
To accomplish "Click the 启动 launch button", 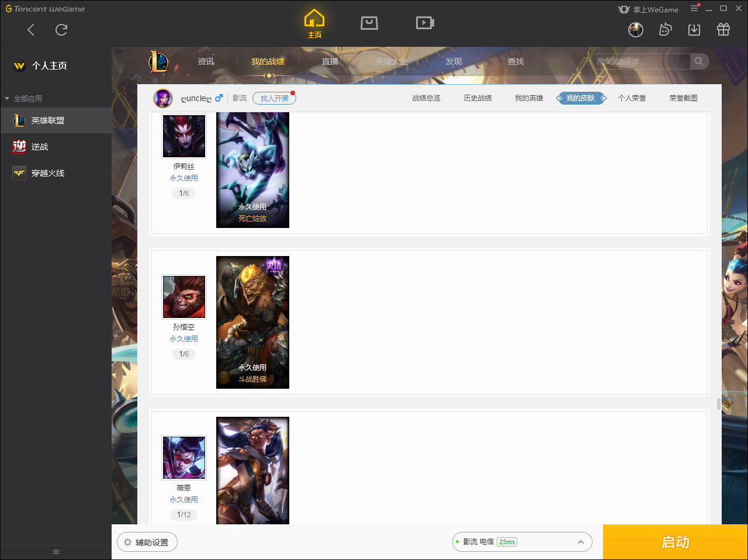I will click(675, 542).
